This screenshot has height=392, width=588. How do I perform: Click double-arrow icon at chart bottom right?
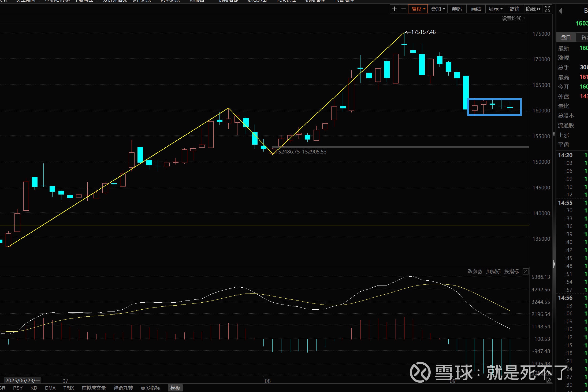tap(549, 380)
